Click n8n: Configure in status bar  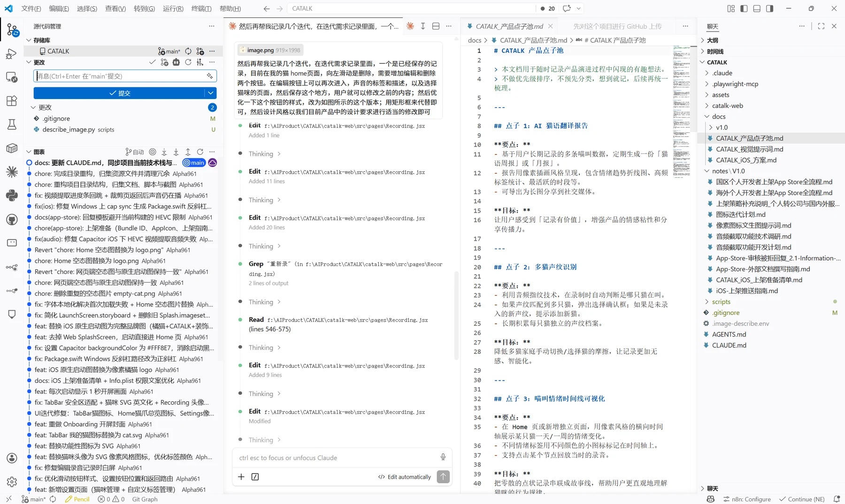tap(747, 499)
